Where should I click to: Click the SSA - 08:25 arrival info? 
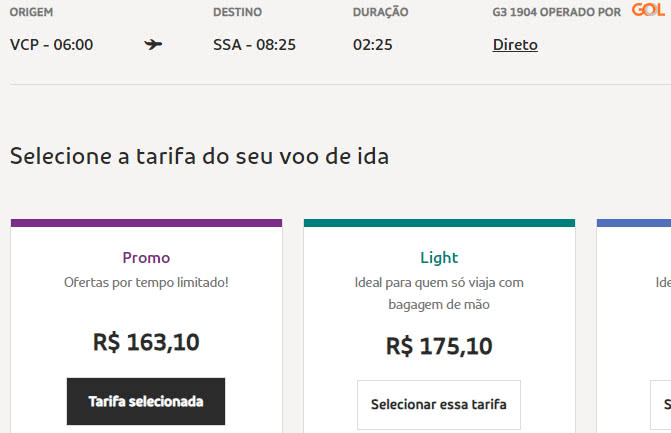255,45
